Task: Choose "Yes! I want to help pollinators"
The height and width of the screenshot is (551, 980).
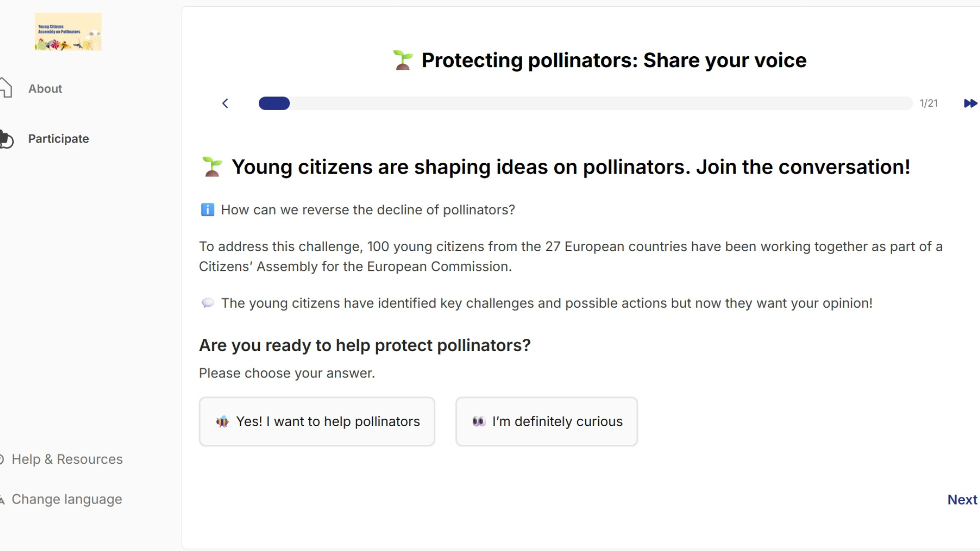Action: (x=317, y=422)
